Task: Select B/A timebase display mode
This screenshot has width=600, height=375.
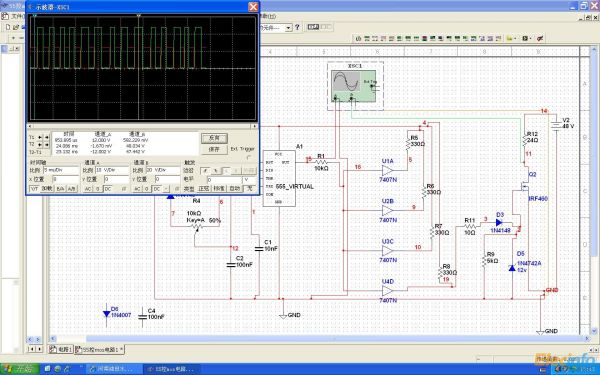Action: click(x=60, y=189)
